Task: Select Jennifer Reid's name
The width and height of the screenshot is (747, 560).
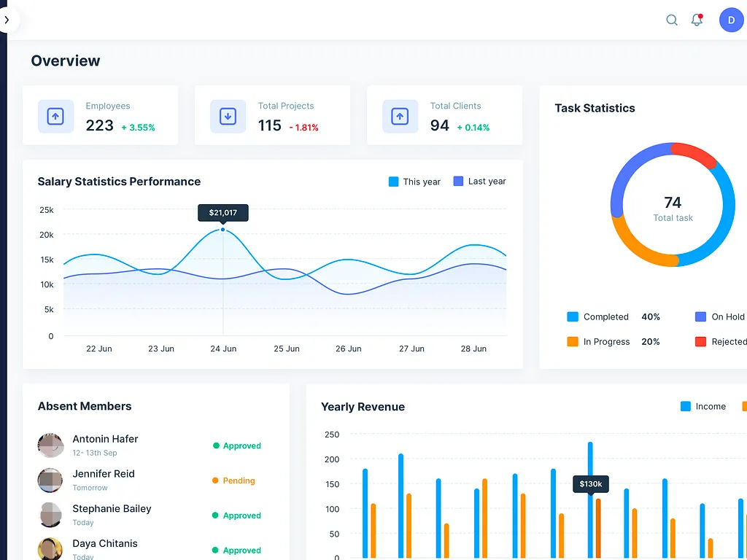Action: tap(104, 474)
